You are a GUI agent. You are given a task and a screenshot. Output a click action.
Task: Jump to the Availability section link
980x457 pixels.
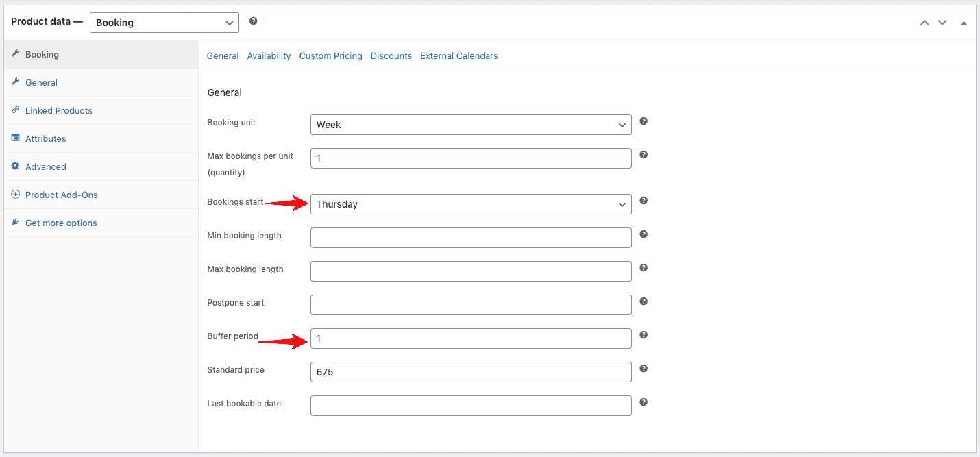(x=269, y=56)
